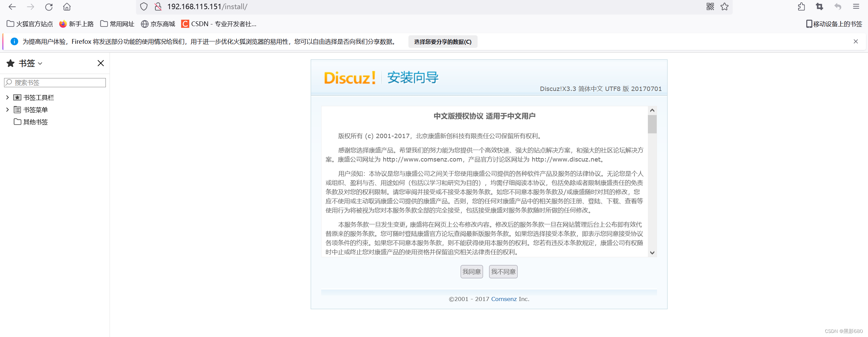This screenshot has height=337, width=868.
Task: Open the CSDN - 专业开发者社 bookmark
Action: click(219, 24)
